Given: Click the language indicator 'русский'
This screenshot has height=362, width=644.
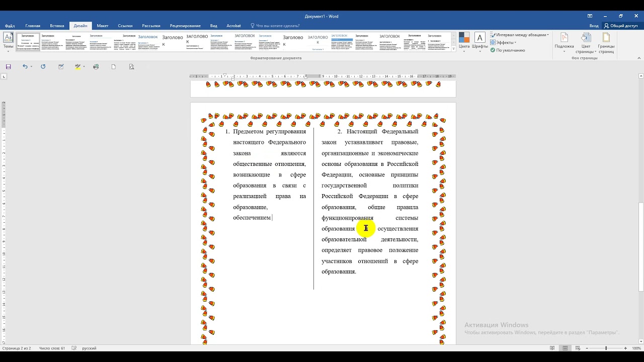Looking at the screenshot, I should pyautogui.click(x=89, y=348).
